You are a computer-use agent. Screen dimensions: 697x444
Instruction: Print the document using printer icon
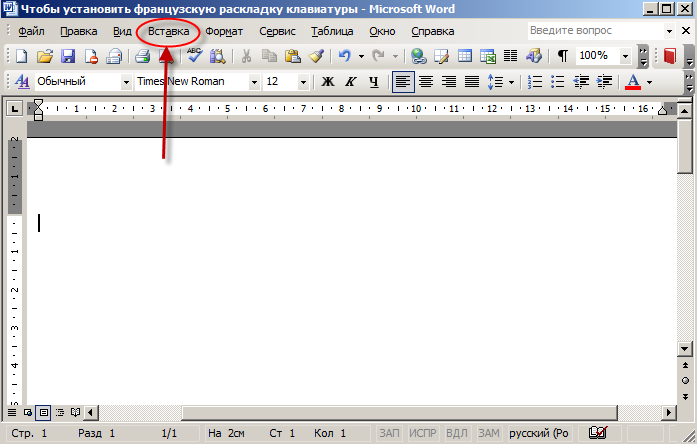point(142,56)
